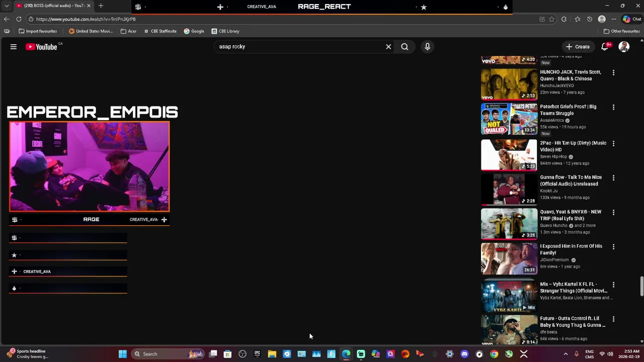Open Seven Hip-Hop channel name
The height and width of the screenshot is (362, 644).
tap(553, 156)
